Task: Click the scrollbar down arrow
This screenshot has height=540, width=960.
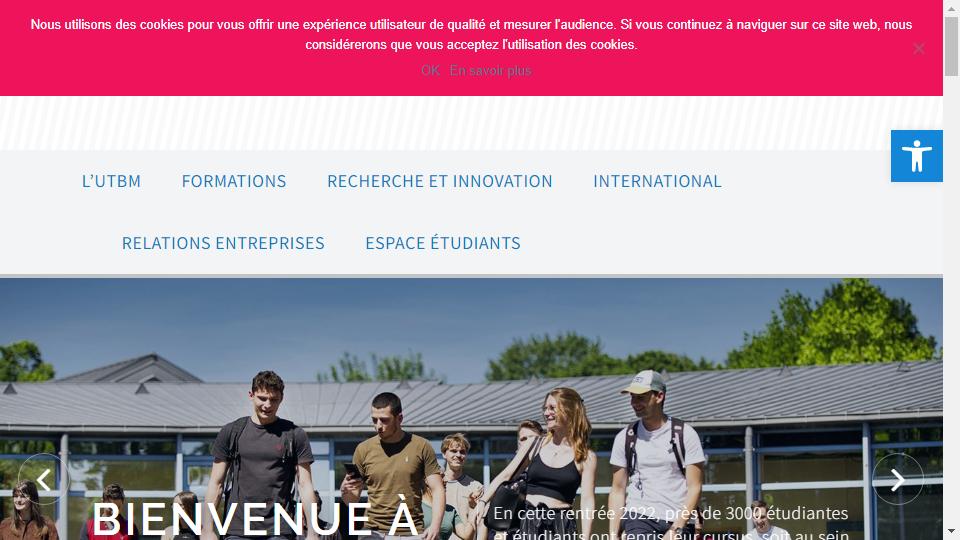Action: tap(951, 533)
